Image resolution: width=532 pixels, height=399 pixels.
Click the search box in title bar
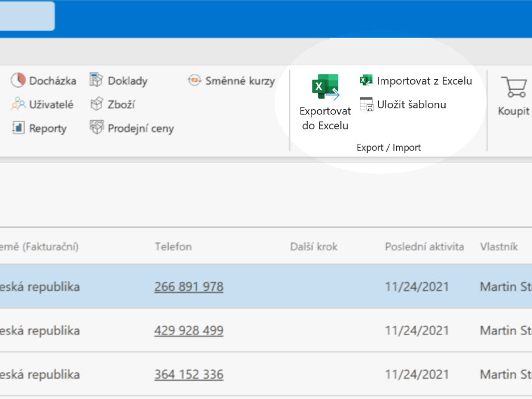pyautogui.click(x=27, y=16)
